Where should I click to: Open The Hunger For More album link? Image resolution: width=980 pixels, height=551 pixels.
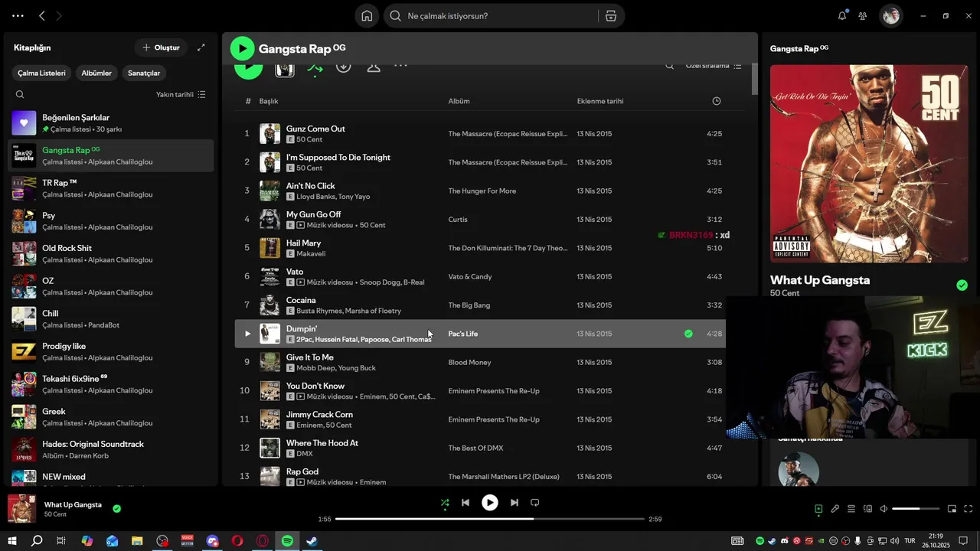pos(482,191)
